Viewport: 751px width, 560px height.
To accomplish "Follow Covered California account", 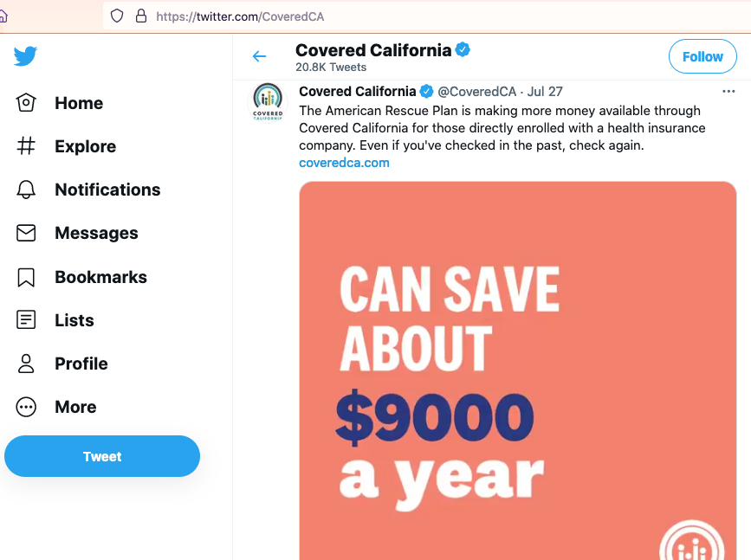I will 702,57.
